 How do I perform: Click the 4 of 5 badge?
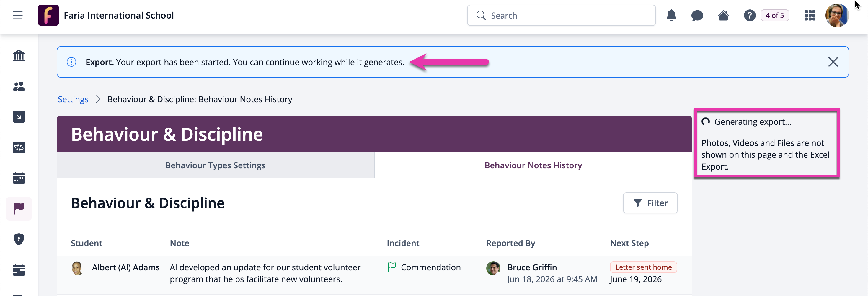coord(774,15)
